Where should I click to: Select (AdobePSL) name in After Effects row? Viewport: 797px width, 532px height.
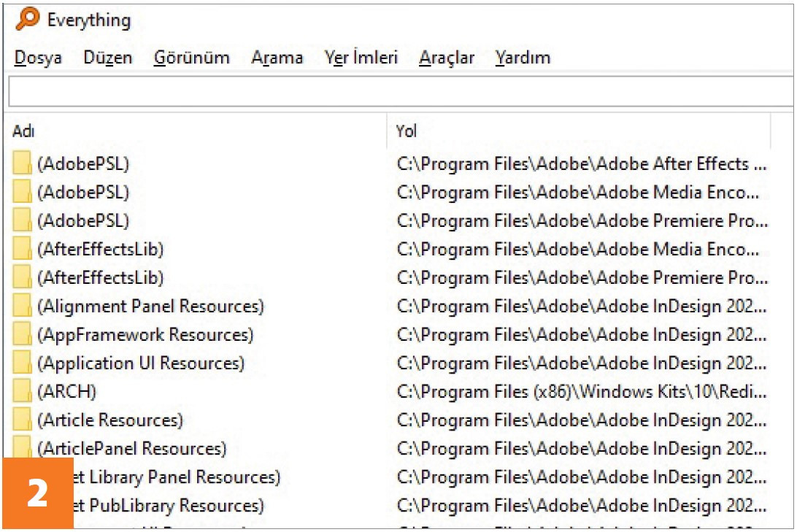(83, 163)
